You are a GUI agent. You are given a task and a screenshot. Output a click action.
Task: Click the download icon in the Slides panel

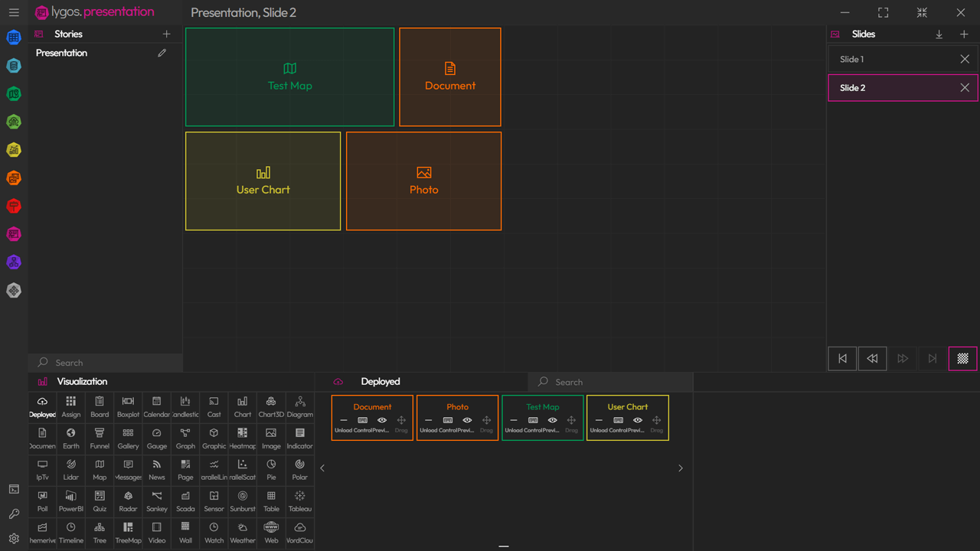pos(939,34)
